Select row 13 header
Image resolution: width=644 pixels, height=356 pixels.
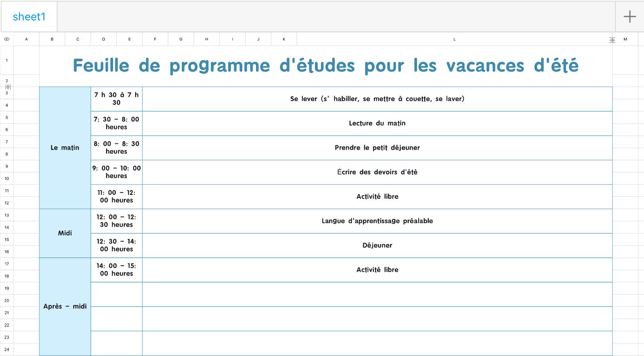click(7, 215)
